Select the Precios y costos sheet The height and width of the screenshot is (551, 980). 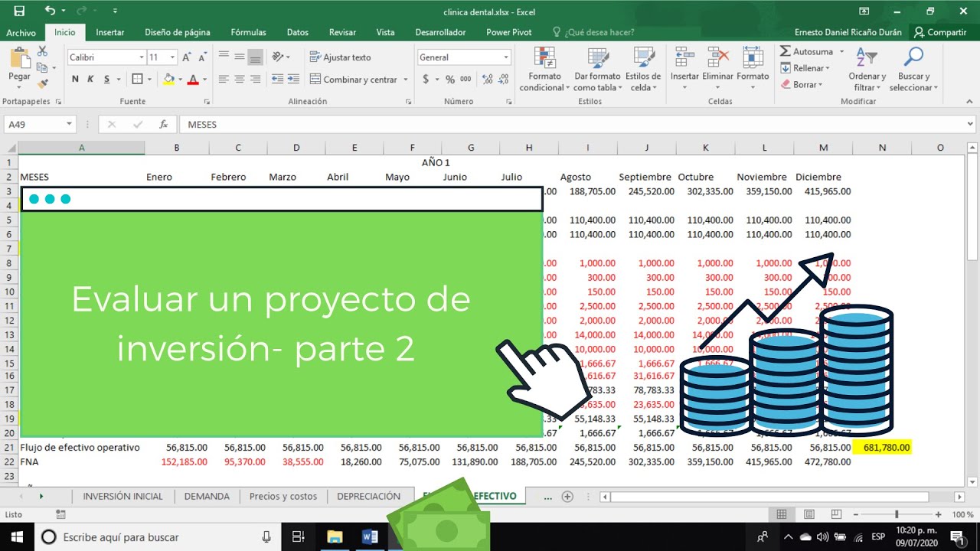(283, 496)
